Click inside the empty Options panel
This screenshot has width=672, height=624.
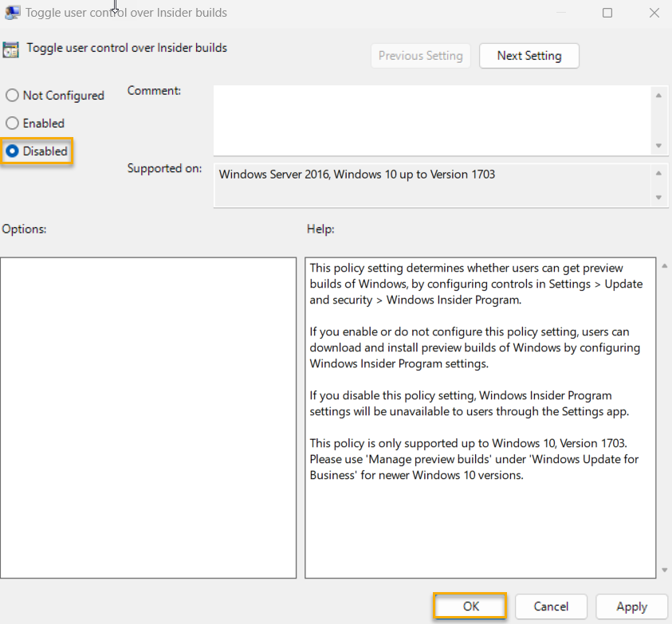point(147,414)
